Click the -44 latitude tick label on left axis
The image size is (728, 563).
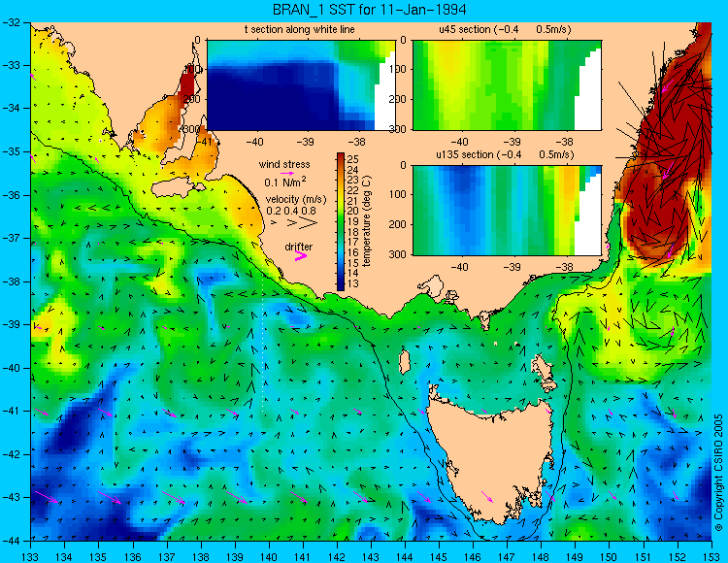13,541
